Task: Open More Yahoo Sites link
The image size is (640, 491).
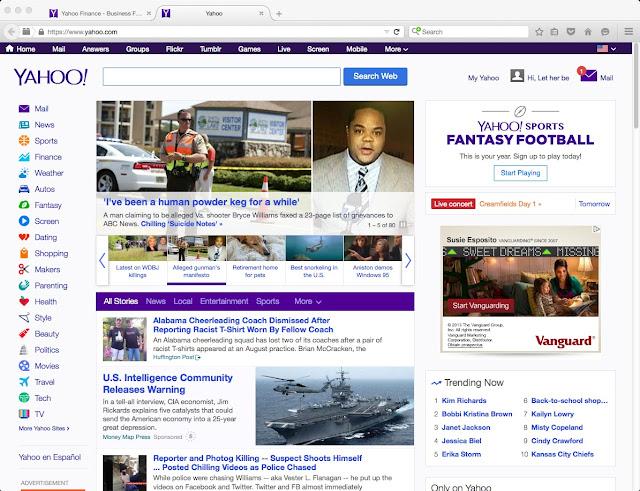Action: [x=44, y=428]
